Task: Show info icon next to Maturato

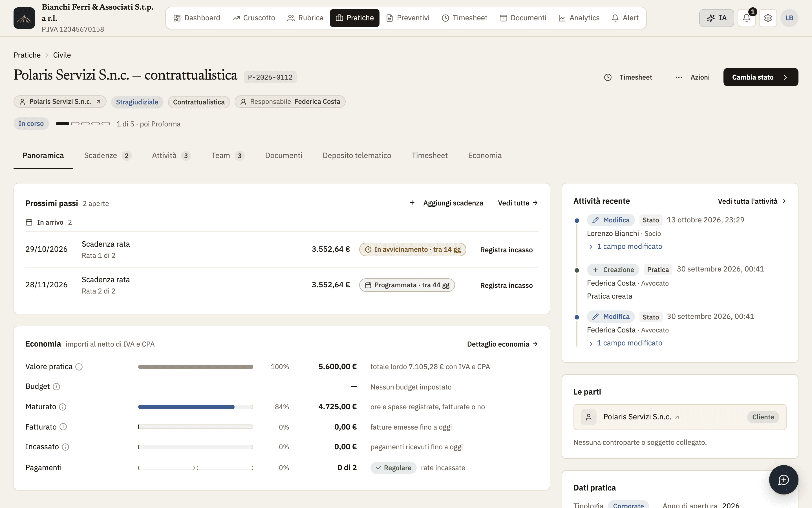Action: 63,407
